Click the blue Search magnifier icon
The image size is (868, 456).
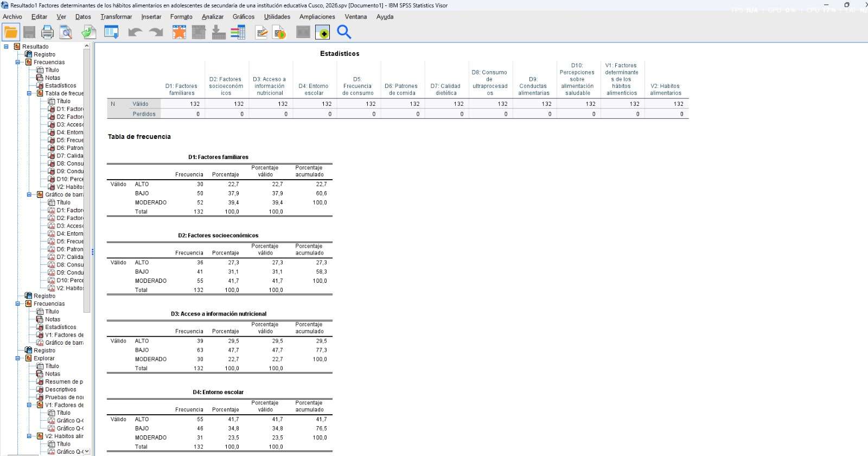pyautogui.click(x=344, y=32)
